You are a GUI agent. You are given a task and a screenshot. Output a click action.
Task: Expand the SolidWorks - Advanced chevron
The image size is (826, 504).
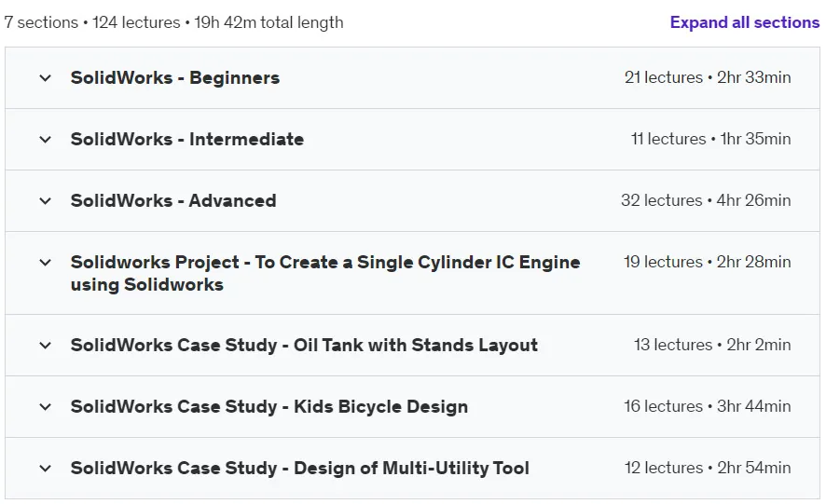(46, 201)
